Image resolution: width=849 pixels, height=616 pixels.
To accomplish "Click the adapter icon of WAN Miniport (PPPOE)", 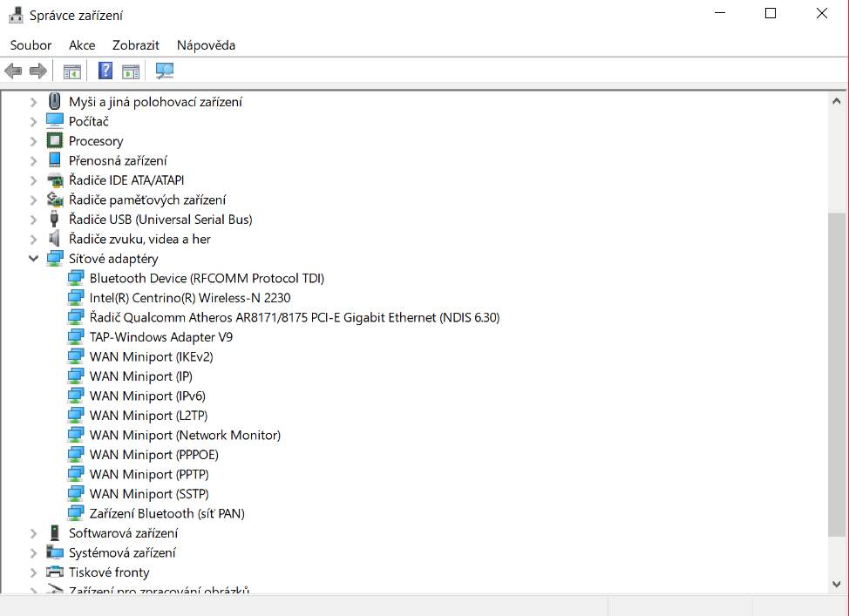I will click(x=76, y=454).
